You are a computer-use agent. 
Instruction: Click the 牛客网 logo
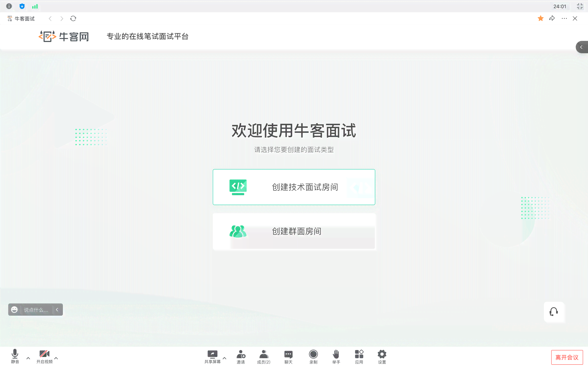click(64, 37)
